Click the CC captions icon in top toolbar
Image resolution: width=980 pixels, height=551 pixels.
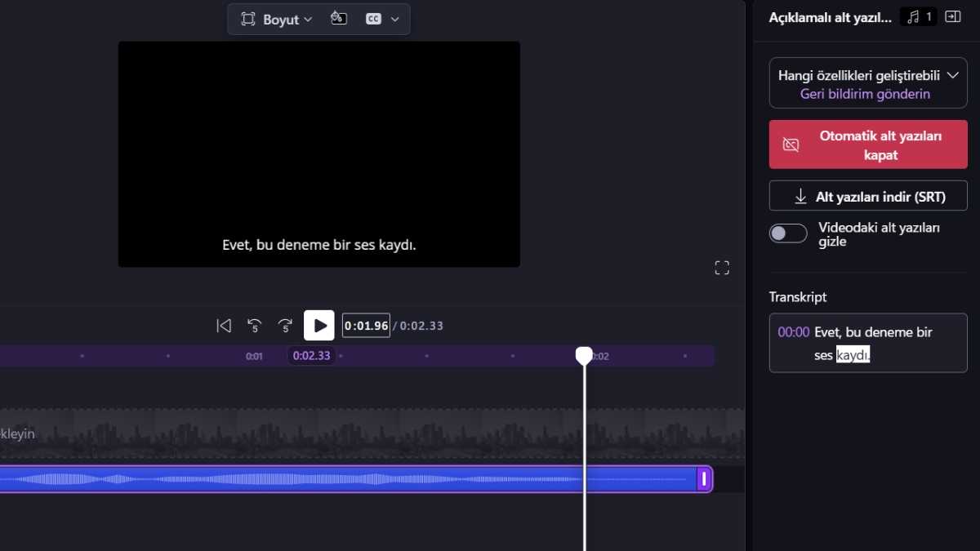click(373, 19)
